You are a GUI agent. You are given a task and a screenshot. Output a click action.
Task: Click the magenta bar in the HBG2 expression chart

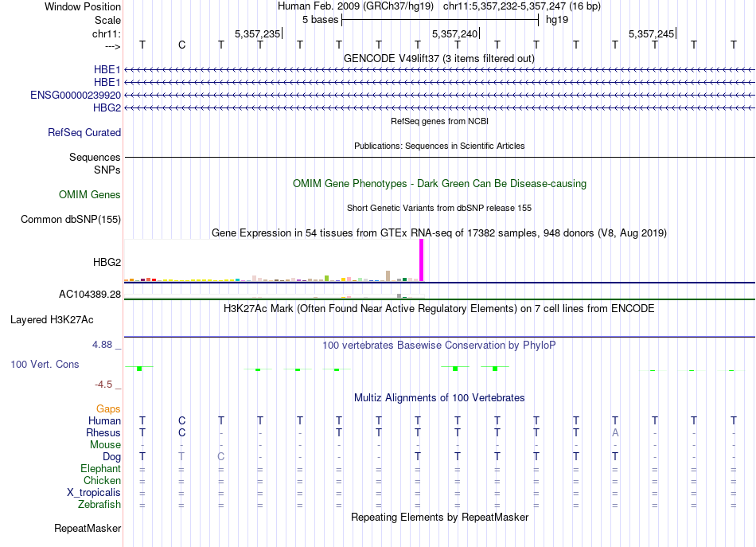pos(422,260)
